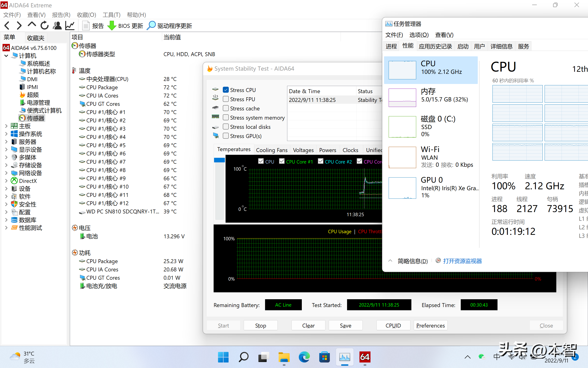Expand the 服务器 tree node
588x368 pixels.
pyautogui.click(x=6, y=142)
